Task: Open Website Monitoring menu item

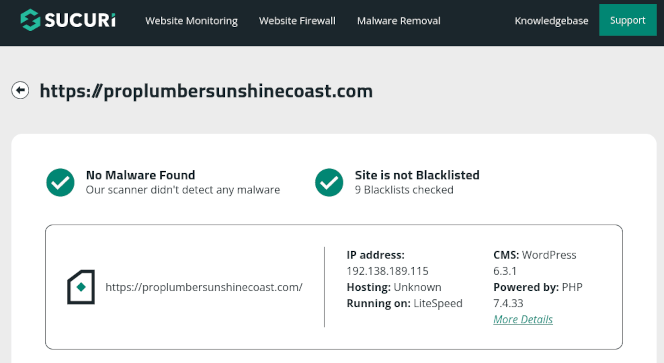Action: (x=191, y=21)
